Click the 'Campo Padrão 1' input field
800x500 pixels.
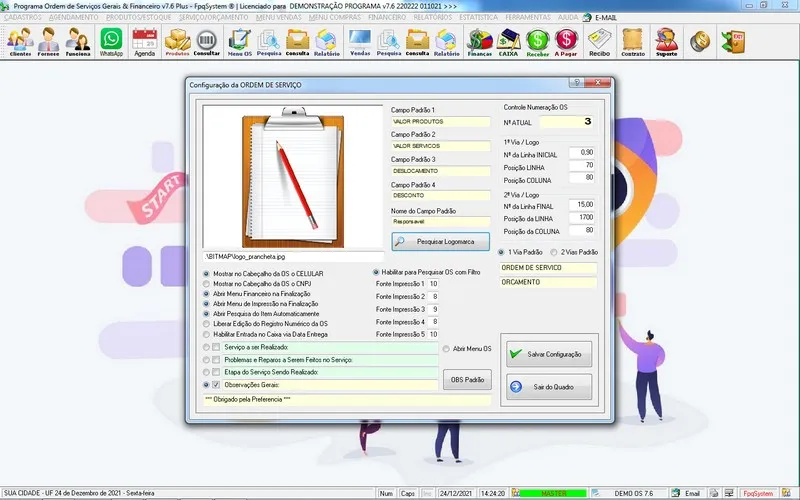click(440, 122)
